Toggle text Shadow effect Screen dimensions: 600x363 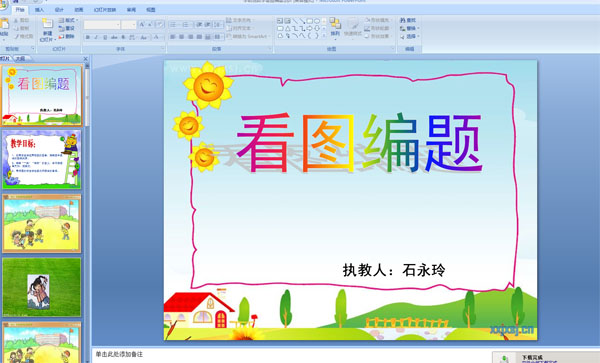click(123, 37)
